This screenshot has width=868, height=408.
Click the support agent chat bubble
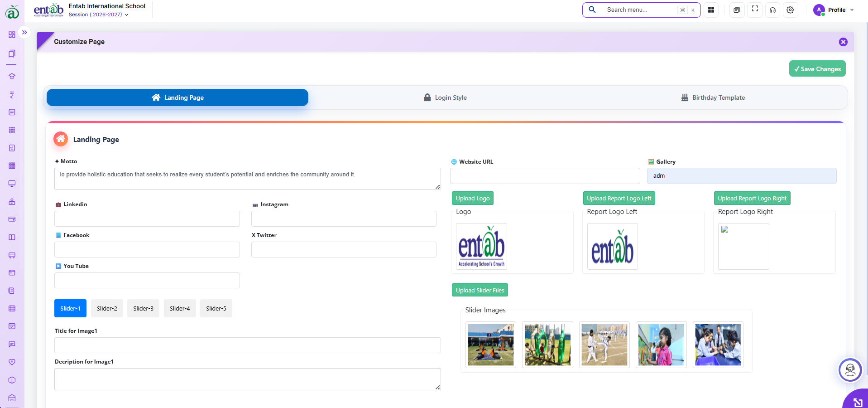(850, 370)
